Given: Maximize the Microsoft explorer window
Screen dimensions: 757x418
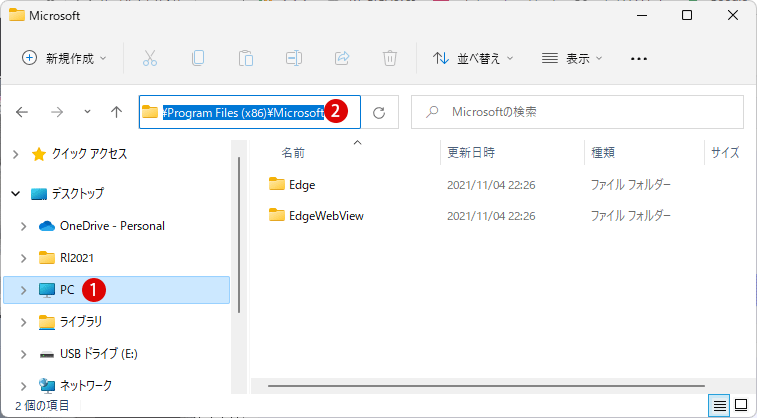Looking at the screenshot, I should pyautogui.click(x=687, y=15).
